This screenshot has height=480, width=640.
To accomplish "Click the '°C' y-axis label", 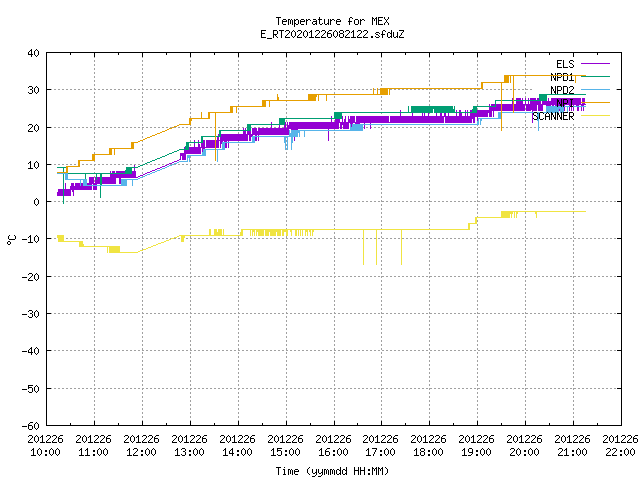I will (11, 240).
